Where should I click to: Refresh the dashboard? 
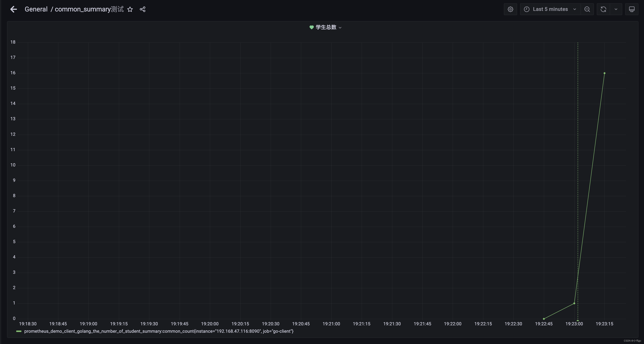tap(603, 9)
